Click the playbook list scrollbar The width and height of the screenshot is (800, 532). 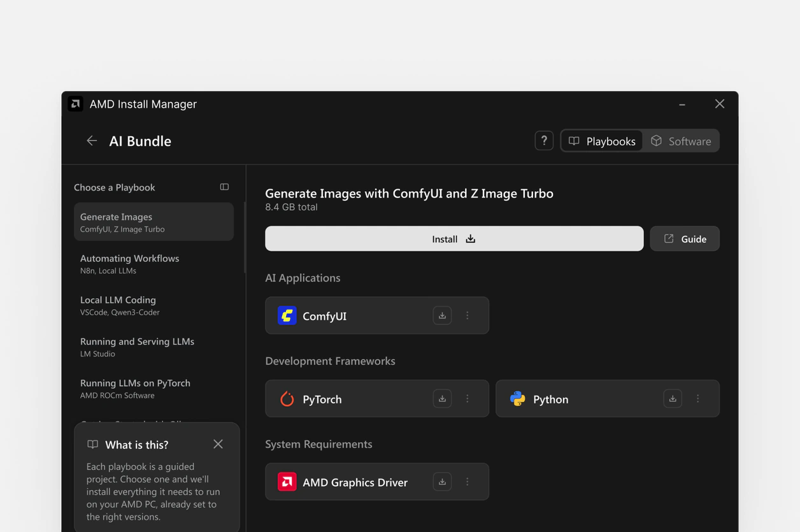click(x=245, y=237)
